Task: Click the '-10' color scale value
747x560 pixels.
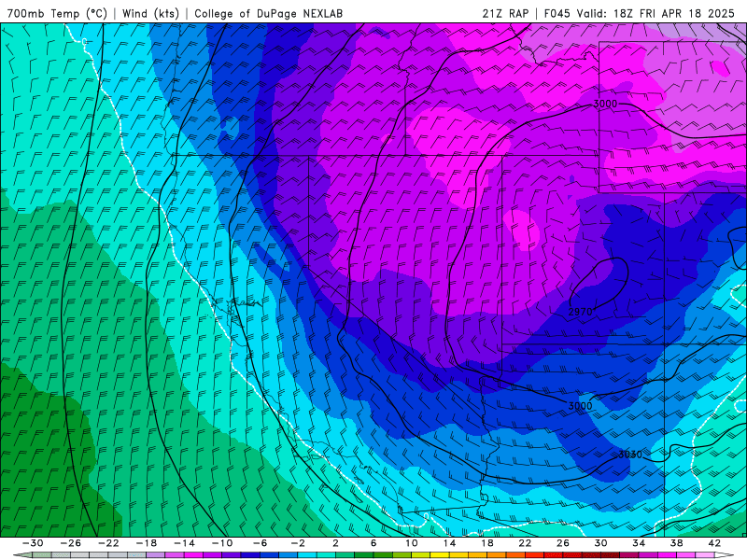Action: [222, 543]
